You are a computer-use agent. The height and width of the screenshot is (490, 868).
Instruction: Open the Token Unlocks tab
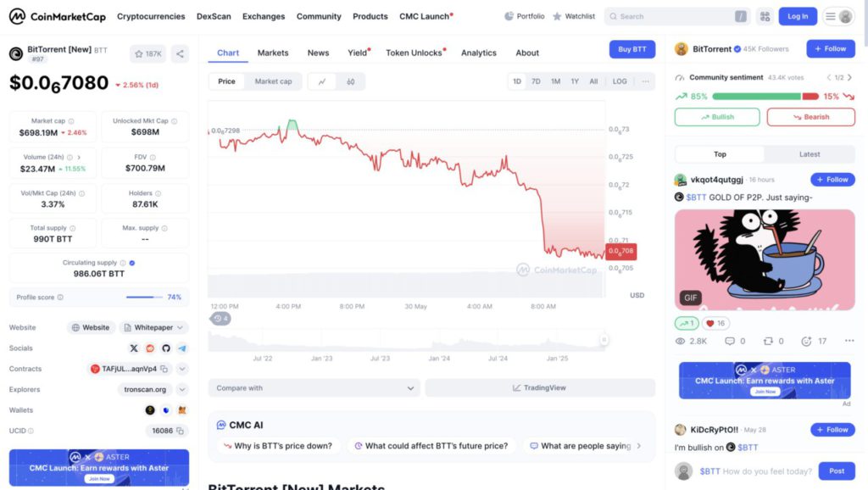coord(415,53)
